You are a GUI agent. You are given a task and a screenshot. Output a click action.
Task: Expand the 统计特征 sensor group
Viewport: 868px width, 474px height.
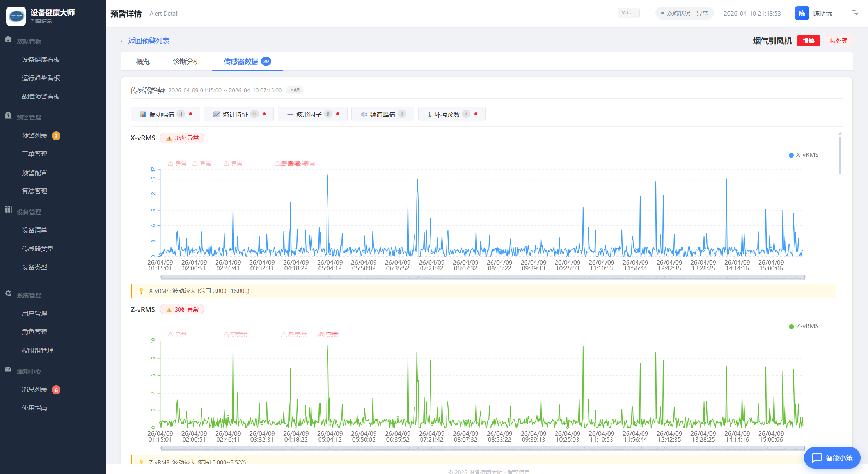pos(239,114)
